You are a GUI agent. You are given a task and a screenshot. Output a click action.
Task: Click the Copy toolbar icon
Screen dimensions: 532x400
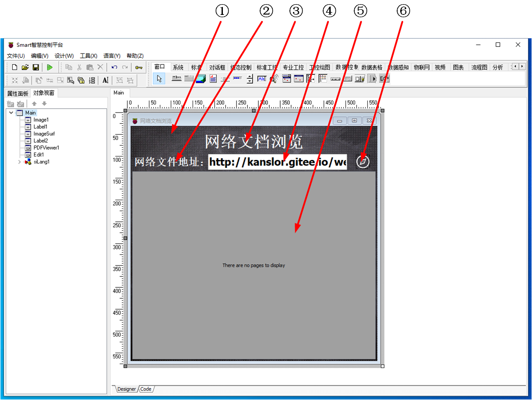coord(69,67)
